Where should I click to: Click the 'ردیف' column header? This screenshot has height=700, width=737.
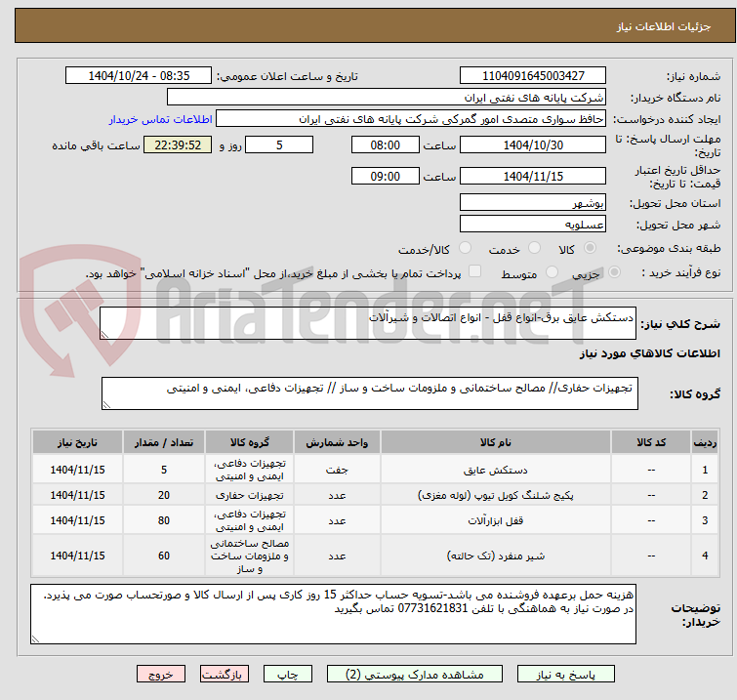point(705,442)
